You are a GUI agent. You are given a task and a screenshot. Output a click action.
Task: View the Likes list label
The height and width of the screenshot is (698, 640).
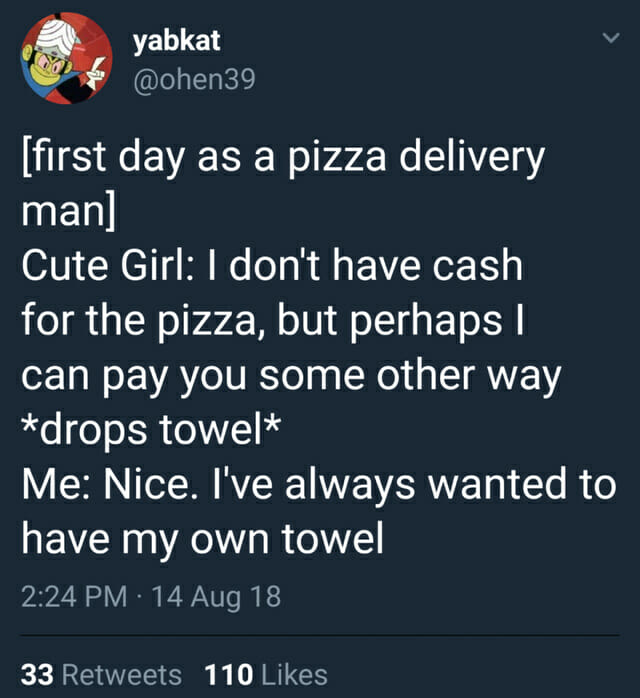click(x=293, y=674)
